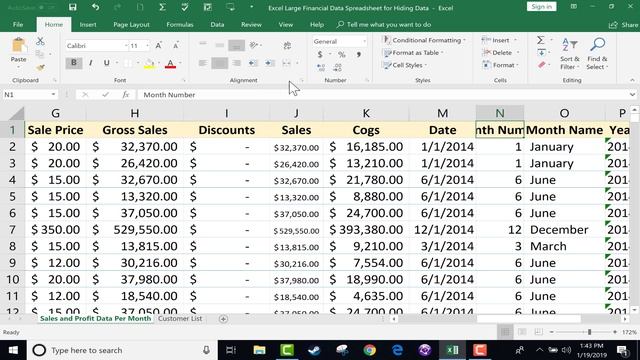
Task: Click Windows search box
Action: coord(122,350)
